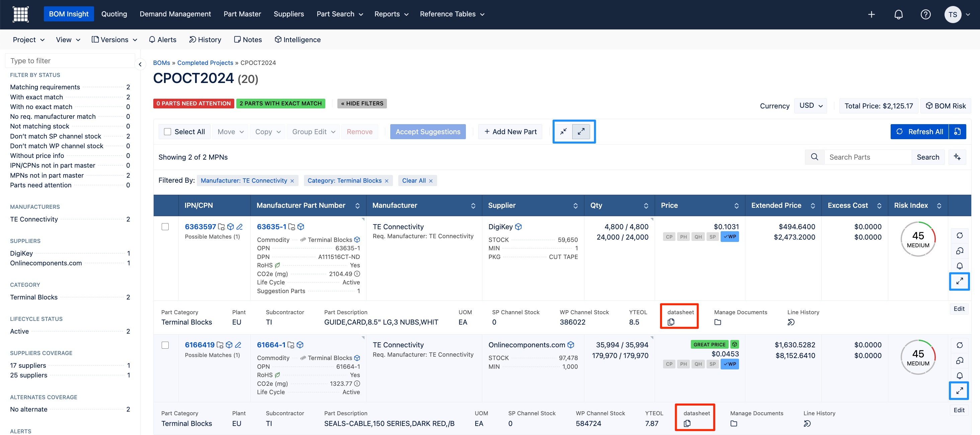Open the Suppliers tab
980x435 pixels.
[289, 14]
